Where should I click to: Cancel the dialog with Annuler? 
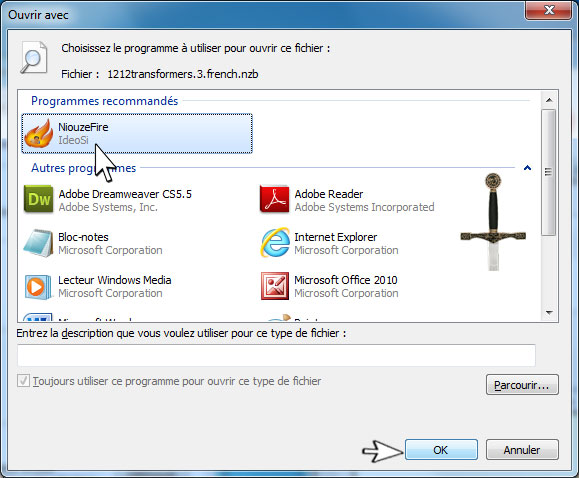[522, 450]
